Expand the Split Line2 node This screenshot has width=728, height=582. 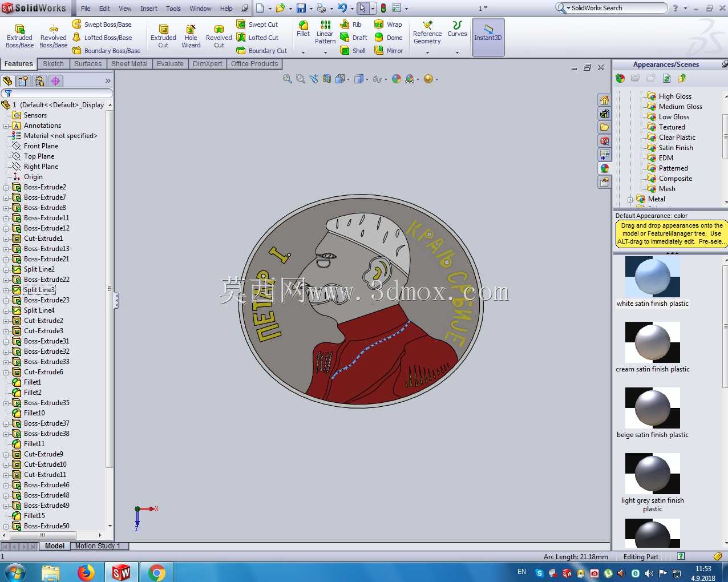click(6, 269)
